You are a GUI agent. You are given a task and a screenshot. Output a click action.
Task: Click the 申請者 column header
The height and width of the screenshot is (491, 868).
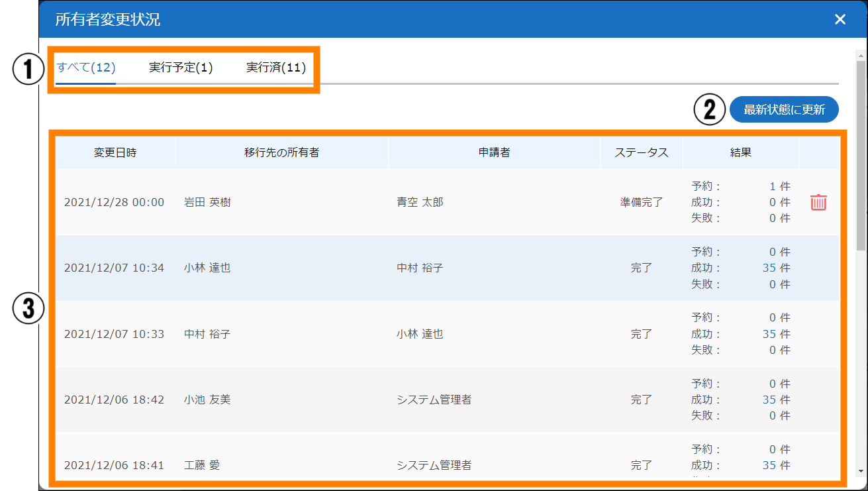pos(494,152)
